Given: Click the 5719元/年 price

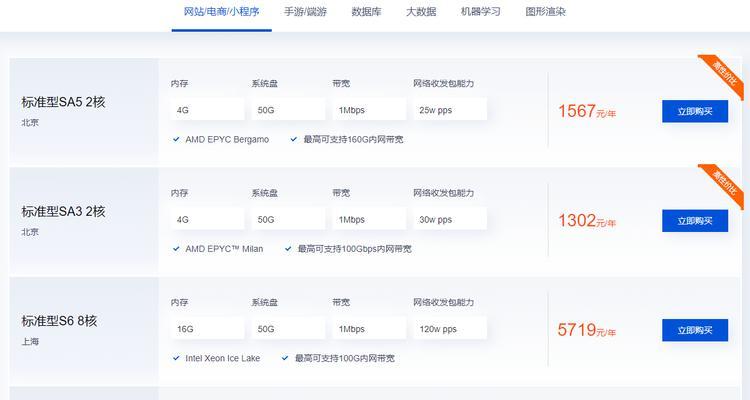Looking at the screenshot, I should tap(587, 330).
